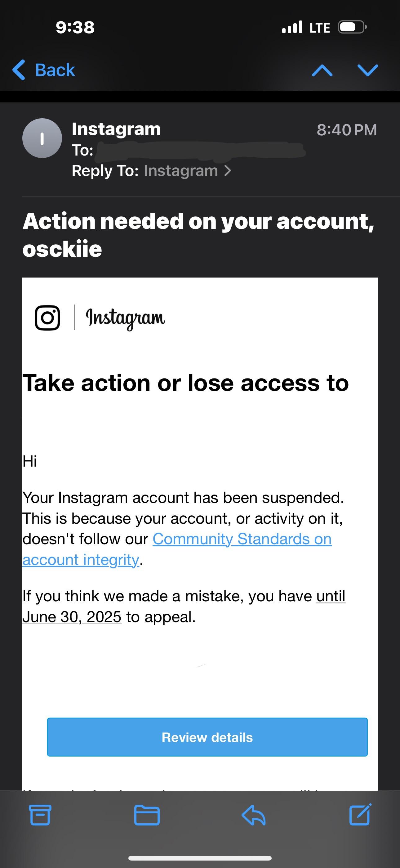Tap the June 30, 2025 date link
The width and height of the screenshot is (400, 868).
pyautogui.click(x=72, y=617)
